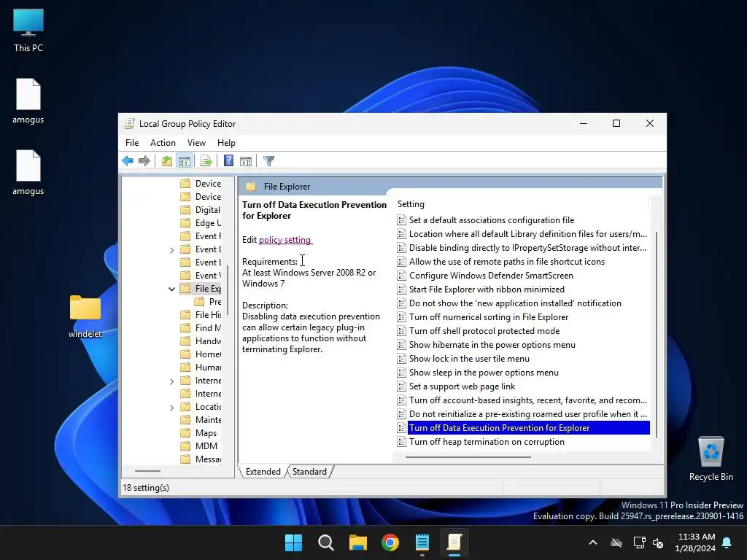Select Turn off numerical sorting in File Explorer
The height and width of the screenshot is (560, 747).
click(x=489, y=317)
